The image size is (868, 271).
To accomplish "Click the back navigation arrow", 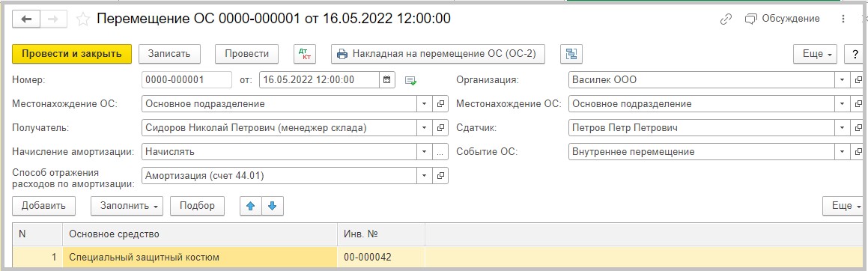I will pyautogui.click(x=27, y=19).
